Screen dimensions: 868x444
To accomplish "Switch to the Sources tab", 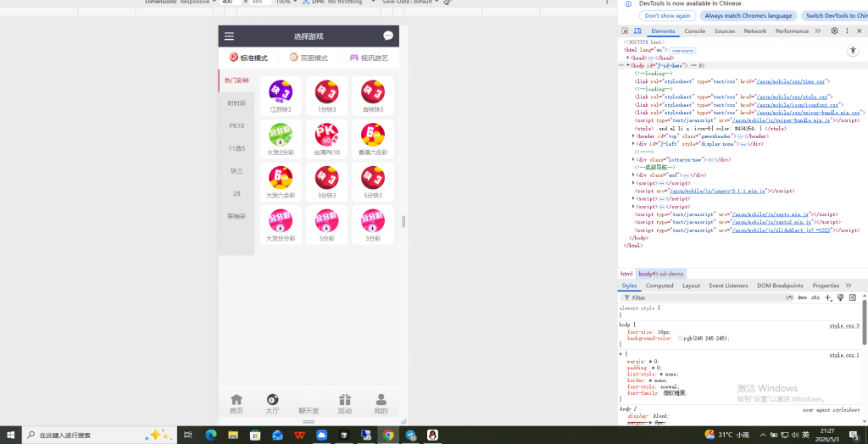I will (724, 31).
